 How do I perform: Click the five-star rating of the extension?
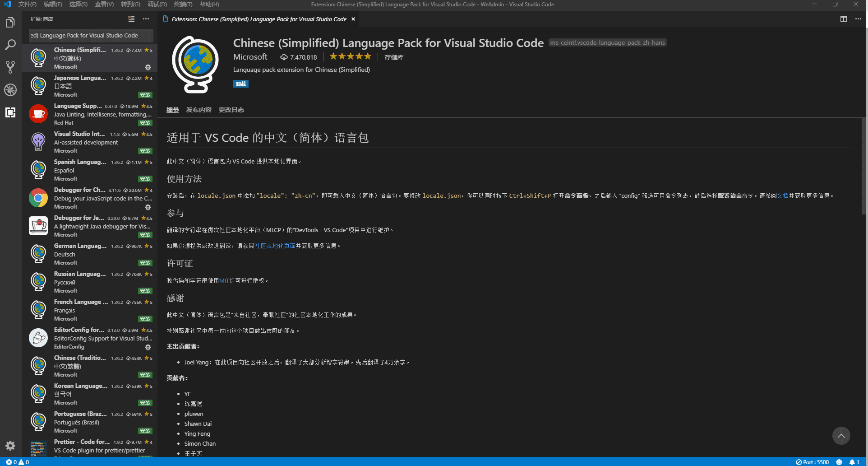pos(350,57)
